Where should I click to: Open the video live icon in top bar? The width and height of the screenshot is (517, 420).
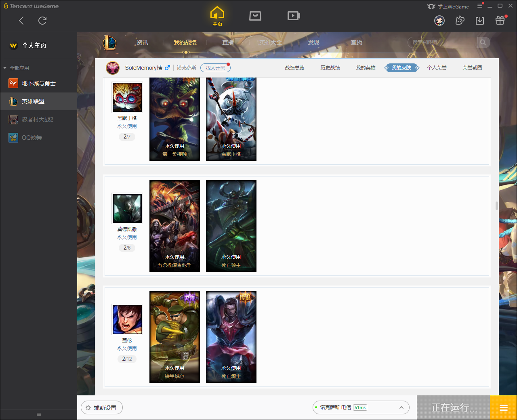pyautogui.click(x=294, y=16)
